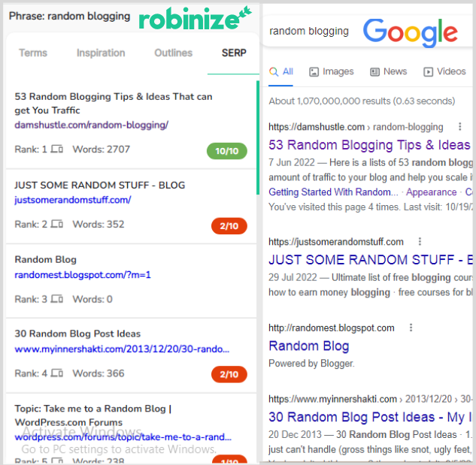Viewport: 476px width, 465px height.
Task: Open the www.myinnershakti.com link in Robinize
Action: pos(122,349)
